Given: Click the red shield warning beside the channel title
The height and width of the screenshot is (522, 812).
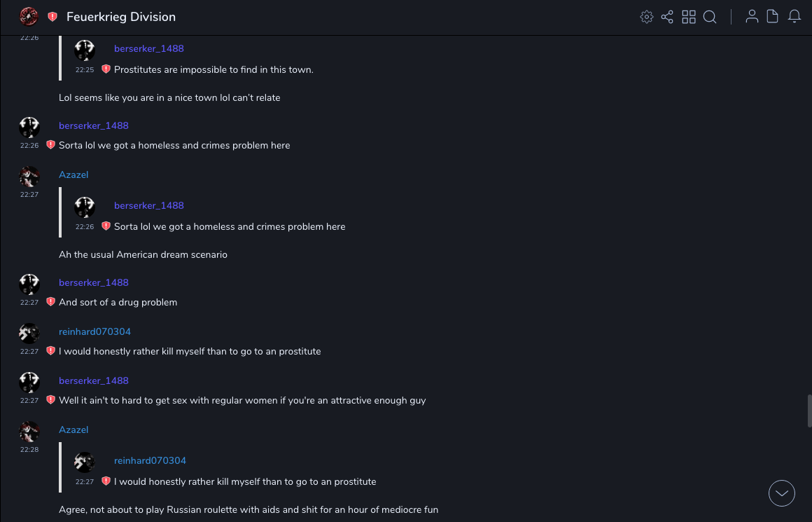Looking at the screenshot, I should click(52, 17).
